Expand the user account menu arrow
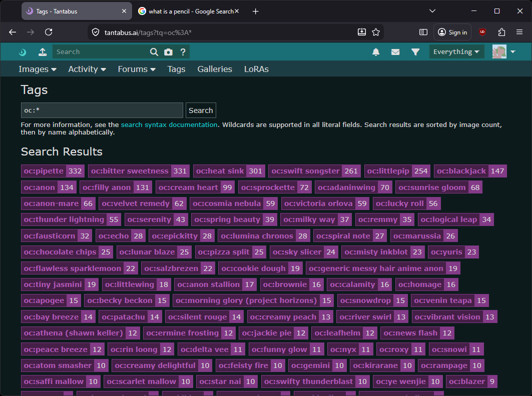Viewport: 532px width, 396px height. pyautogui.click(x=513, y=52)
